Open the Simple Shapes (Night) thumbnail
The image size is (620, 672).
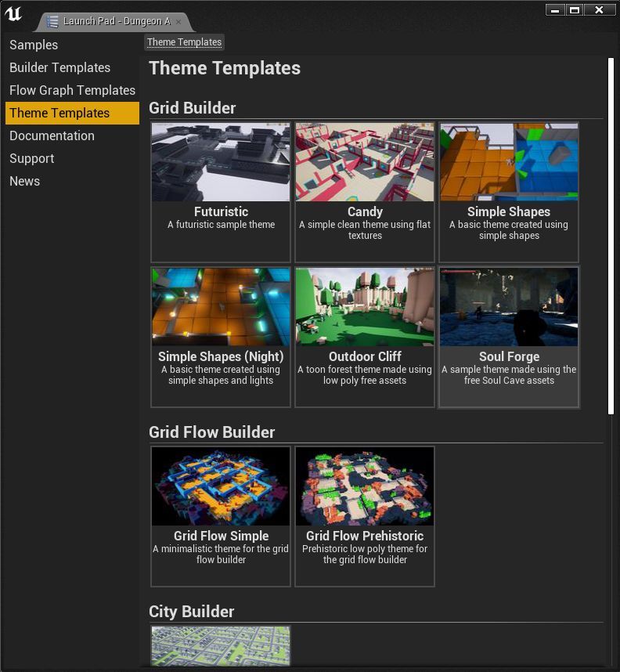[221, 307]
